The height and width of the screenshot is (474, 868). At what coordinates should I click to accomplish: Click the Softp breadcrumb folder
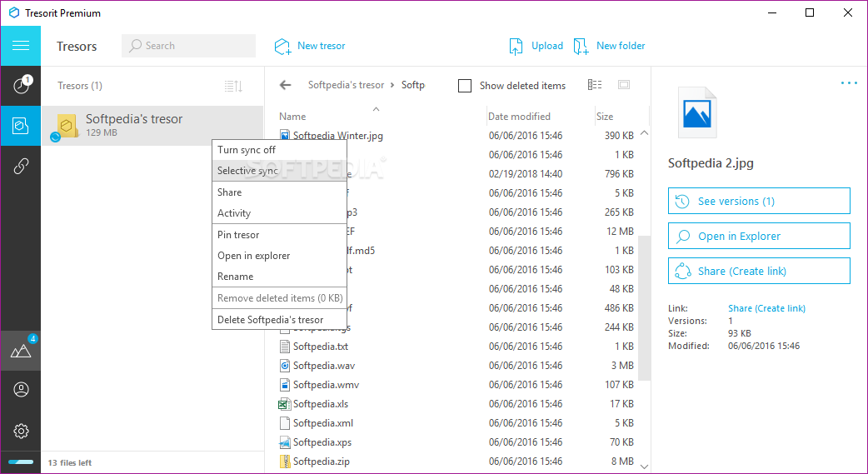coord(413,85)
